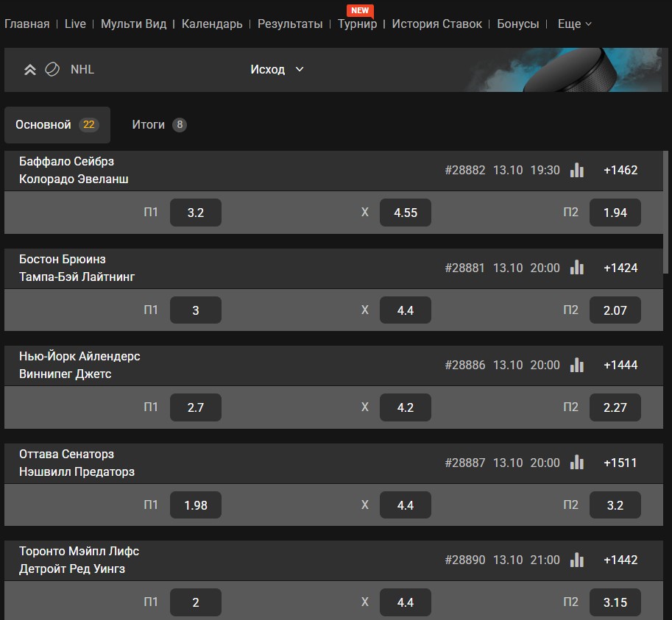Viewport: 672px width, 620px height.
Task: Open История Ставок page
Action: click(x=436, y=24)
